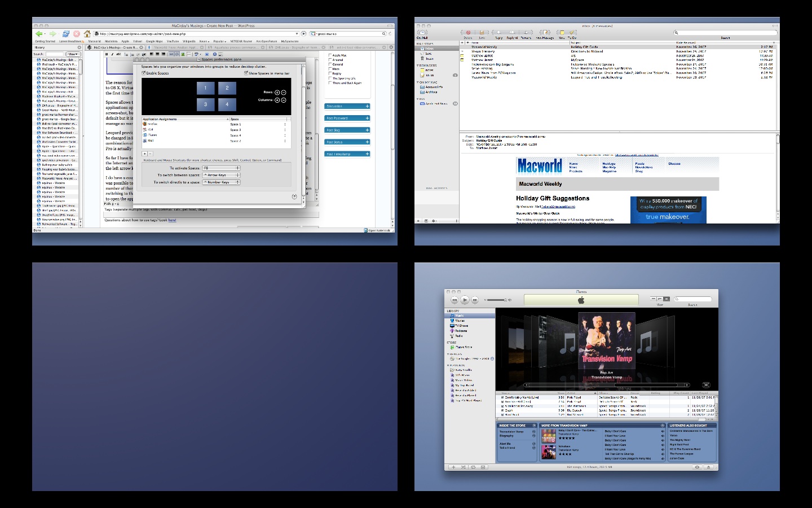This screenshot has width=812, height=508.
Task: Forward the message in Mail
Action: (526, 33)
